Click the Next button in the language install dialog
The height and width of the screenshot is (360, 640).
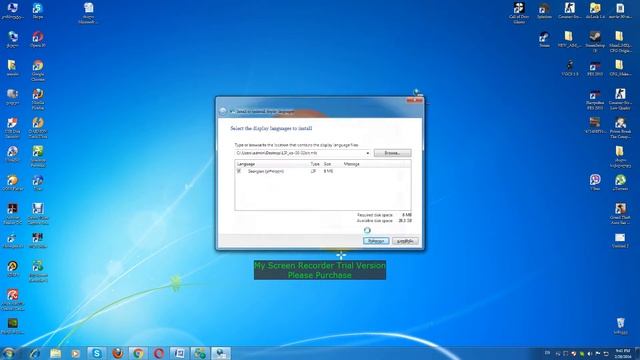point(376,241)
